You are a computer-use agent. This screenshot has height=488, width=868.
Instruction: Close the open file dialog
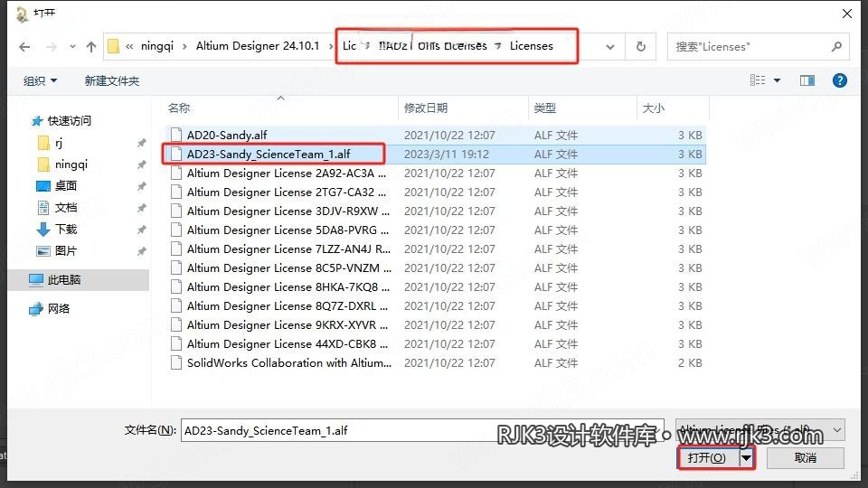click(847, 14)
